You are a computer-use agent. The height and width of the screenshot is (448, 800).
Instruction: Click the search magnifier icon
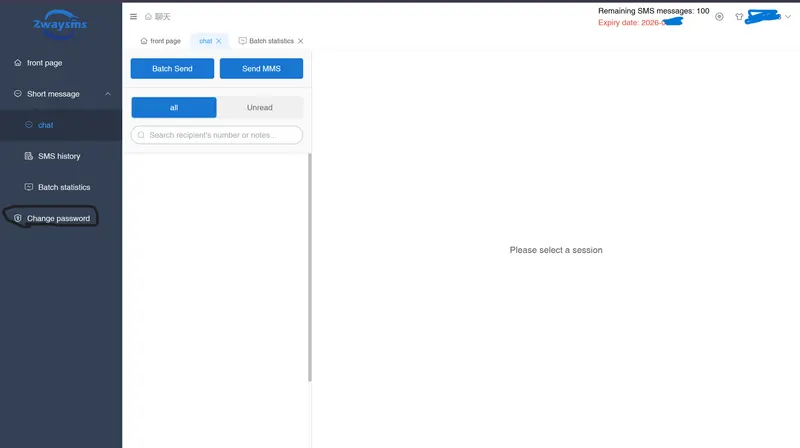coord(141,135)
